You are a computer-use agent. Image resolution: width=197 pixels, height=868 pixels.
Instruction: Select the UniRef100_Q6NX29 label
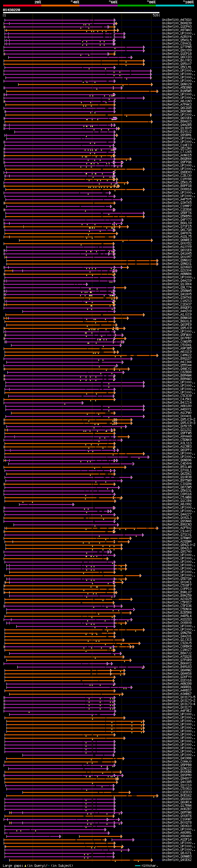point(177,84)
